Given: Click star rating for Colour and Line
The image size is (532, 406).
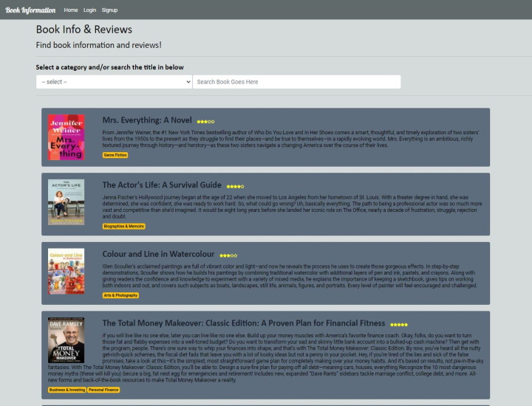Looking at the screenshot, I should 228,255.
